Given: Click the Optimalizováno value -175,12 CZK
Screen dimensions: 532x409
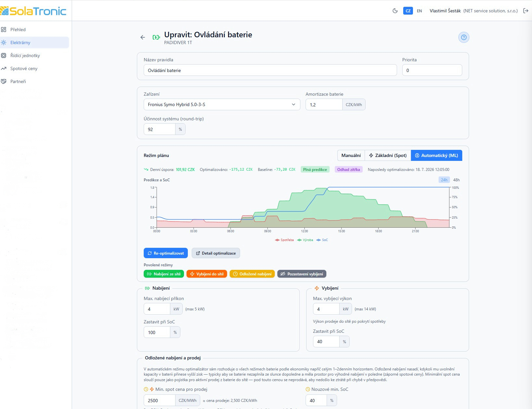Looking at the screenshot, I should coord(241,169).
